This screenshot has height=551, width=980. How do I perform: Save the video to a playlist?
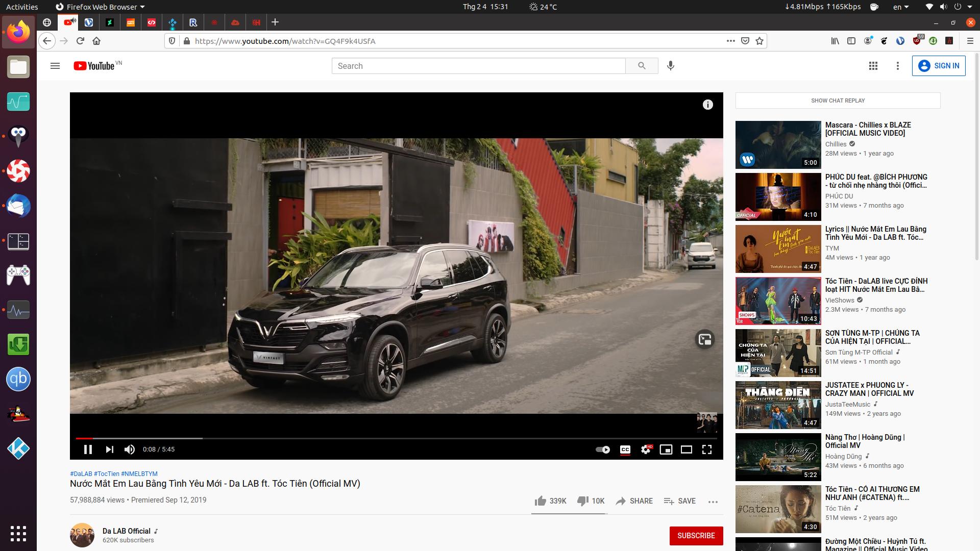tap(679, 501)
